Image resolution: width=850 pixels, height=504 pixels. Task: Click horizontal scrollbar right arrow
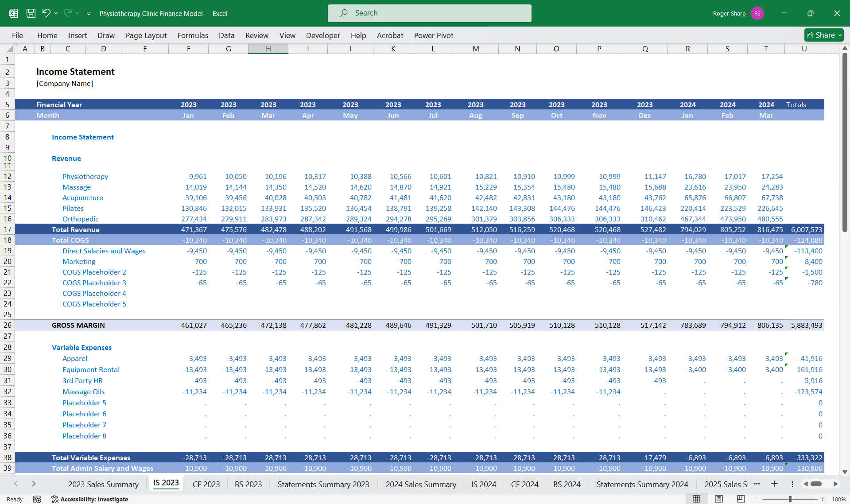(835, 484)
